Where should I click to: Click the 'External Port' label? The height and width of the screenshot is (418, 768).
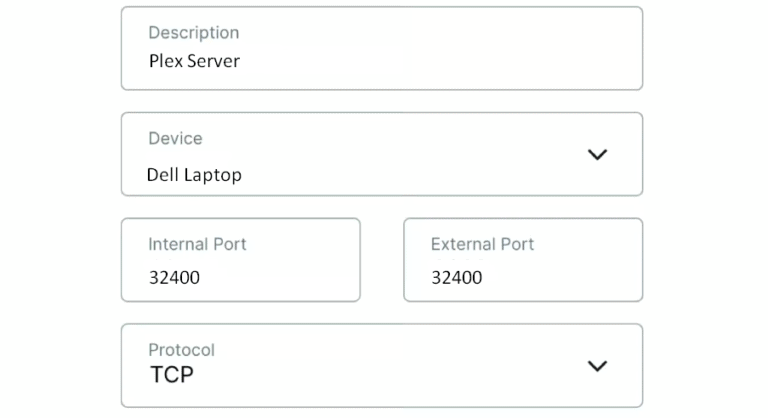[482, 244]
